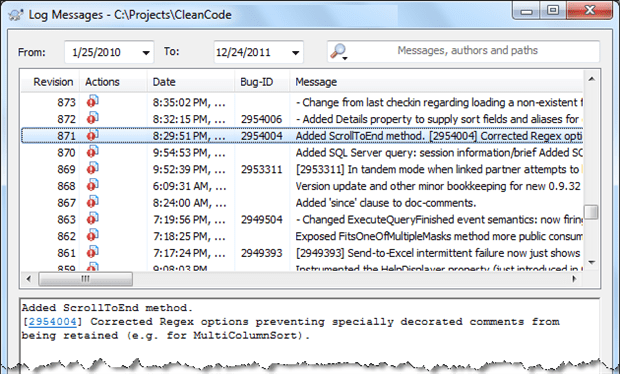The width and height of the screenshot is (620, 374).
Task: Click the TortoiseSVN icon in the title bar
Action: pos(16,15)
